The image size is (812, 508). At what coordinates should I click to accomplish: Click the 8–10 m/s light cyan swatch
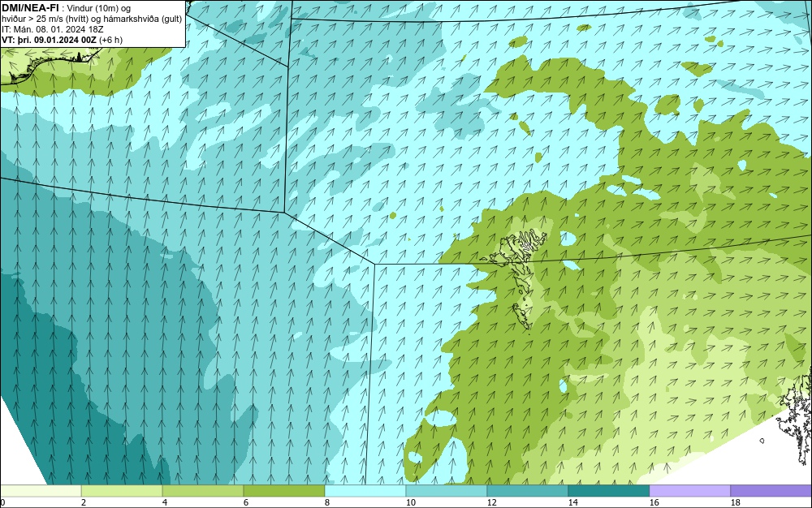(x=365, y=491)
